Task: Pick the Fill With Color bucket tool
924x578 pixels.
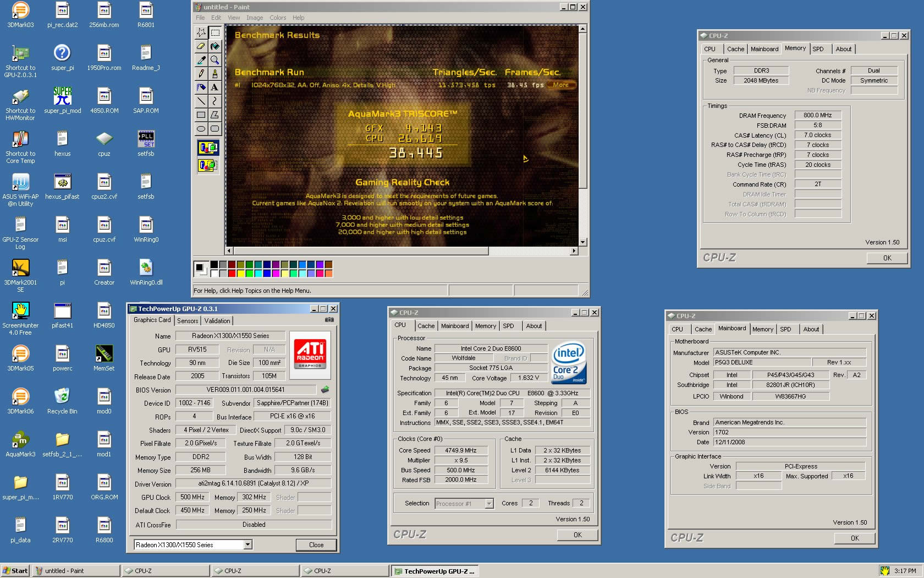Action: tap(215, 46)
